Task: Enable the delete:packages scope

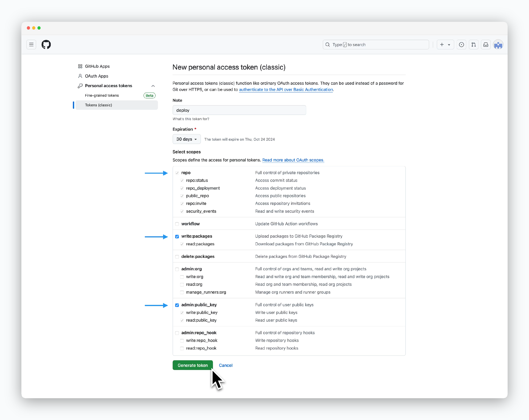Action: pyautogui.click(x=177, y=257)
